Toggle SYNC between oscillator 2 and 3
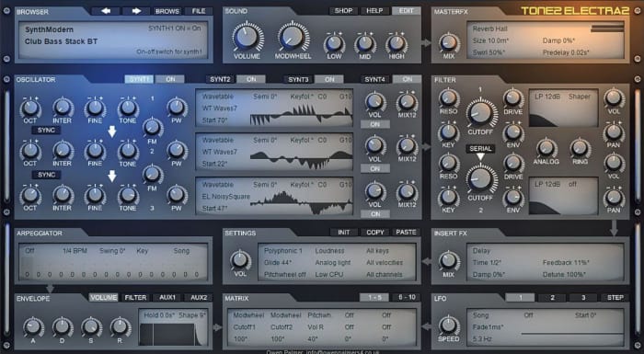The height and width of the screenshot is (354, 644). click(x=46, y=175)
